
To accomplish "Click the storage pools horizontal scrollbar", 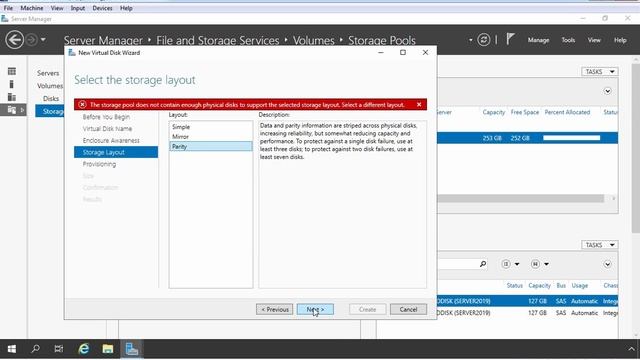I will point(520,198).
